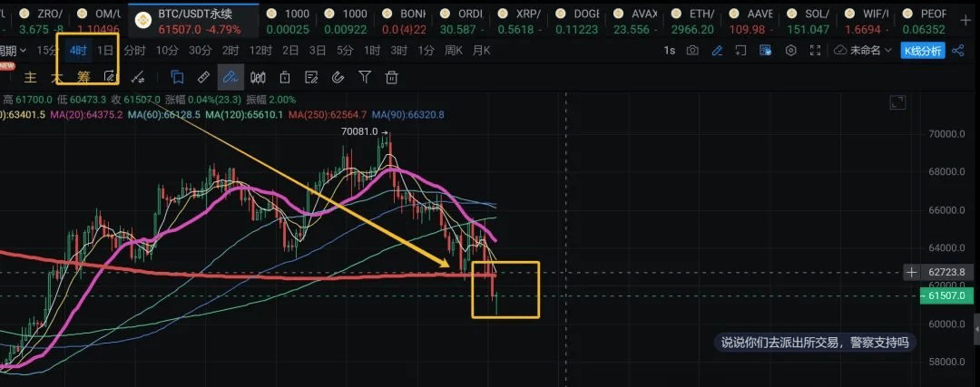This screenshot has height=387, width=980.
Task: Open the BONK symbol tab
Action: click(x=405, y=21)
